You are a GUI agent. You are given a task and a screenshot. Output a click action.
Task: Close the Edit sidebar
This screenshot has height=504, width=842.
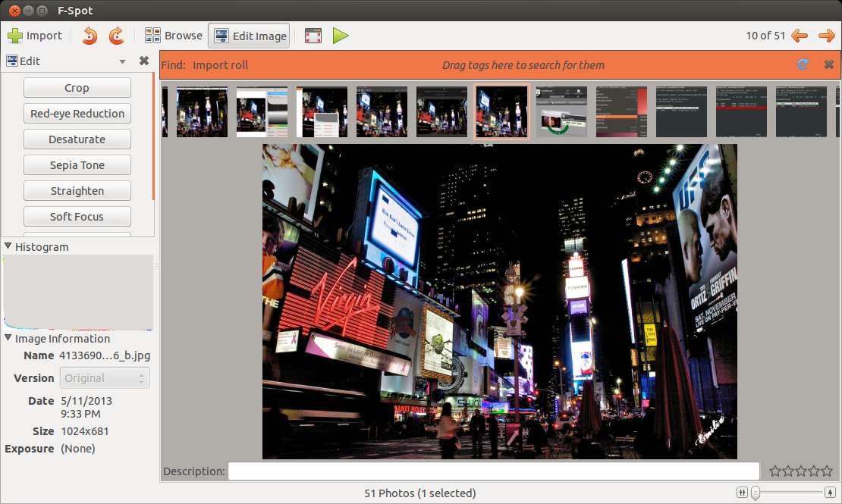click(x=144, y=61)
